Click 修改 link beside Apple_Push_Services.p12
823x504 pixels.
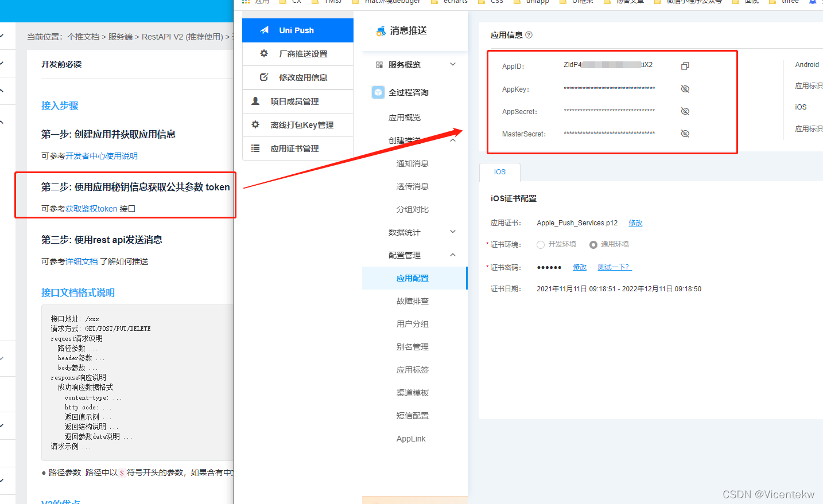[635, 223]
